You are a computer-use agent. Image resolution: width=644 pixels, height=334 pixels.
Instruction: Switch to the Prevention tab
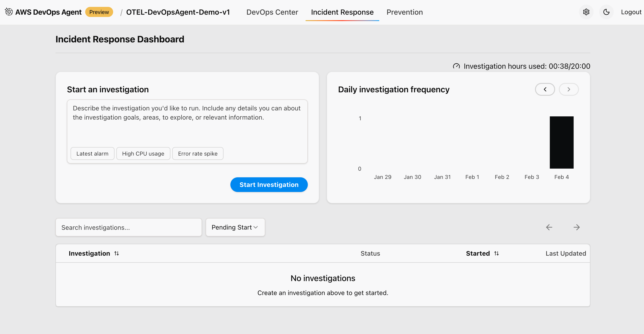click(x=404, y=12)
